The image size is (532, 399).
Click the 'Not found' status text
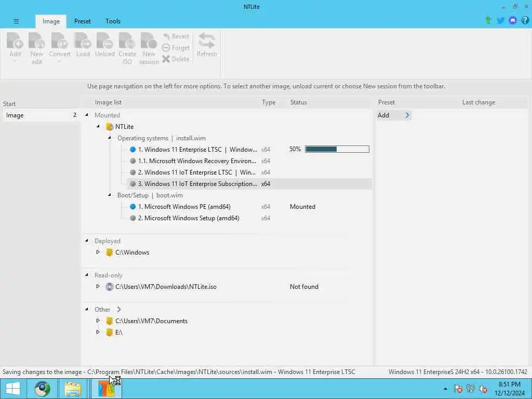(304, 287)
